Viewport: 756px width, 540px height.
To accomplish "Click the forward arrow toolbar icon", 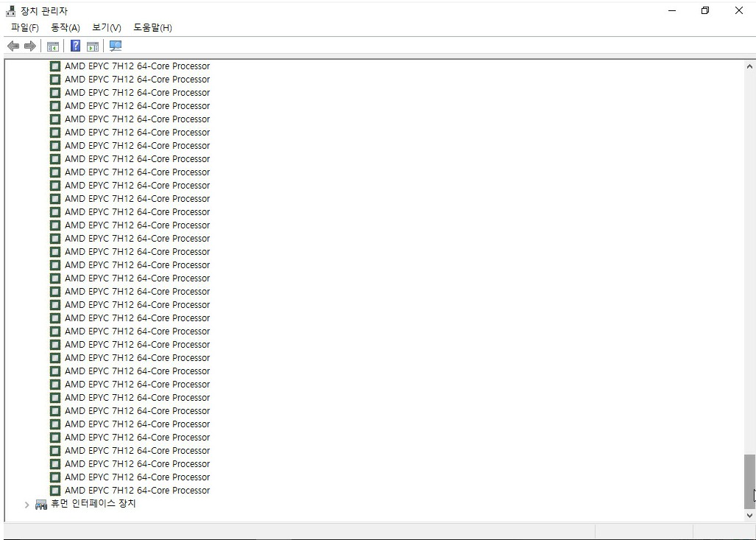I will pyautogui.click(x=30, y=46).
